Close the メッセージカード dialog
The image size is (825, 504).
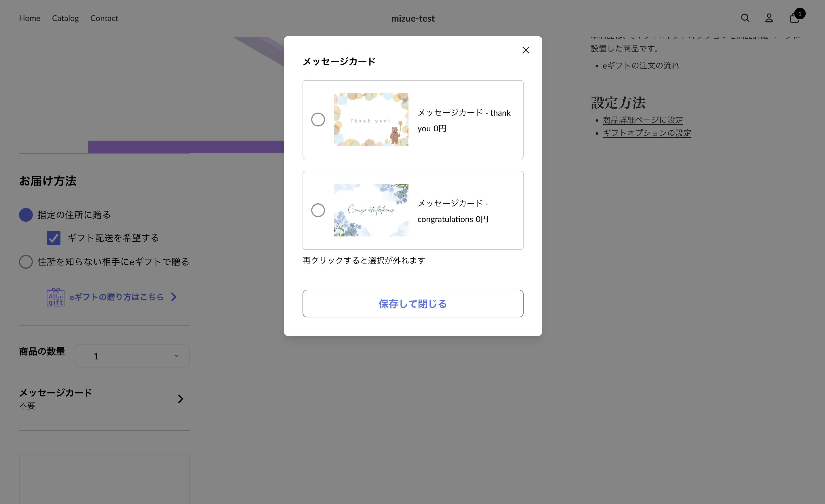pyautogui.click(x=526, y=50)
